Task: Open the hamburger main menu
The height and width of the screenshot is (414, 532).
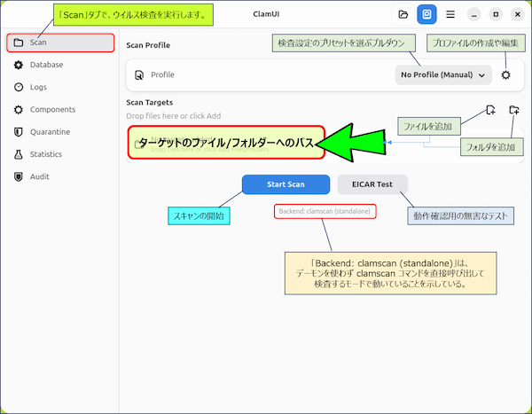Action: tap(450, 14)
